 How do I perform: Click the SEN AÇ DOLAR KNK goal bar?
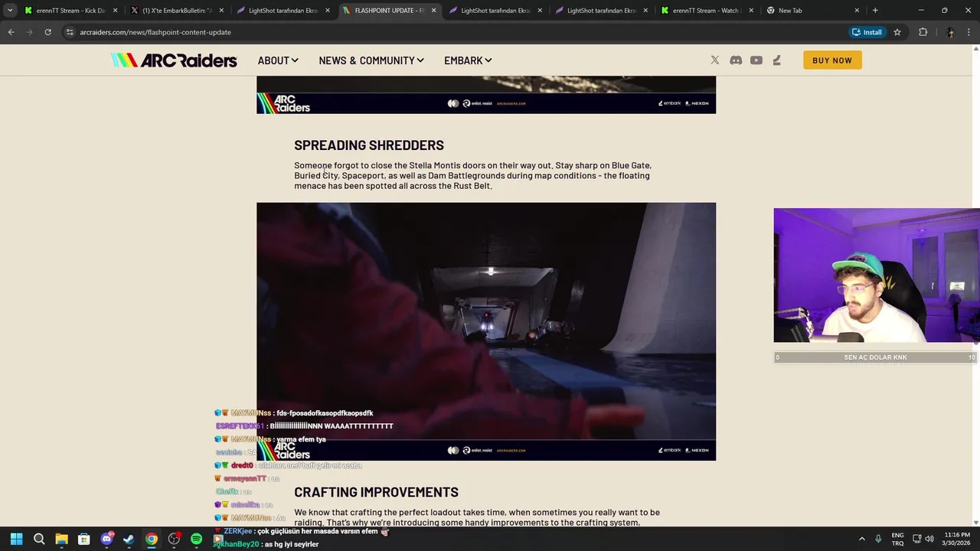click(875, 357)
